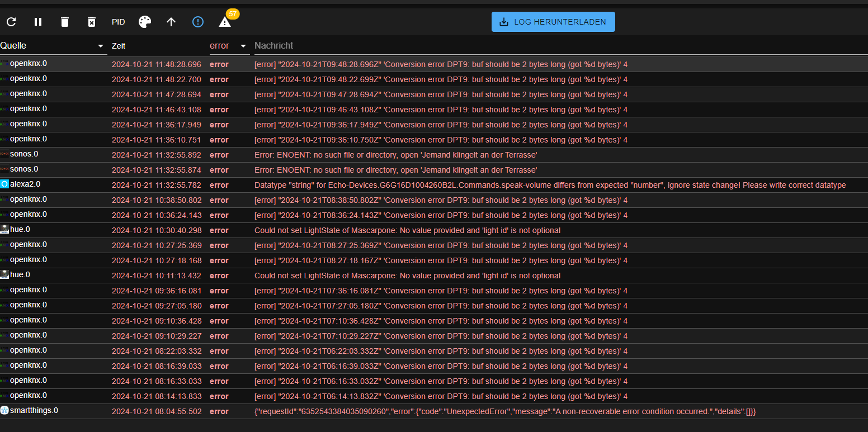Click the Zeit column header
This screenshot has height=432, width=868.
click(x=119, y=46)
